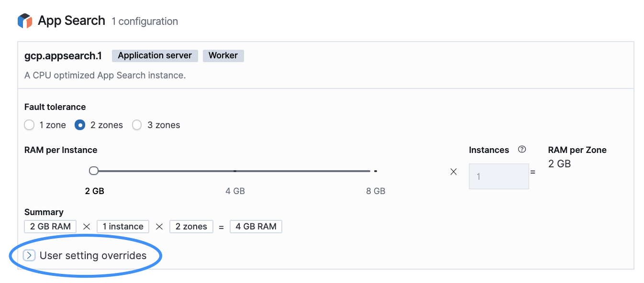
Task: Click the Instances number input field
Action: pyautogui.click(x=499, y=176)
